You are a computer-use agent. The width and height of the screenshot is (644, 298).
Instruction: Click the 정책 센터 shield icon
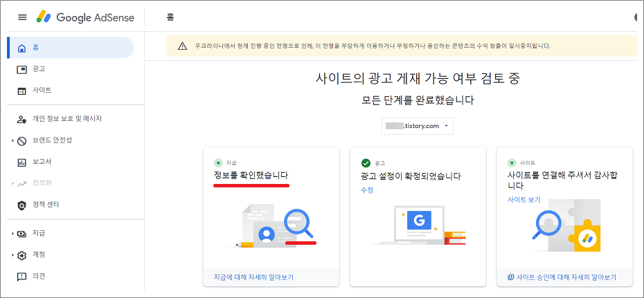pos(21,205)
